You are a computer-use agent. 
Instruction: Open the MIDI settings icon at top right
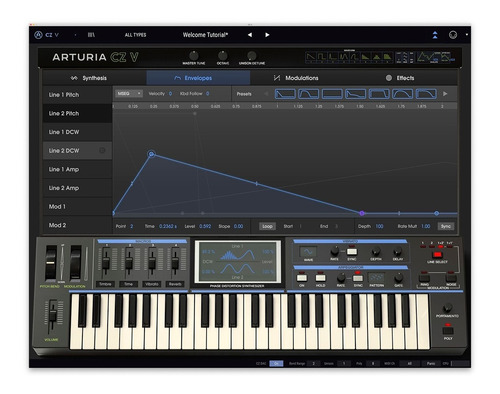point(453,35)
